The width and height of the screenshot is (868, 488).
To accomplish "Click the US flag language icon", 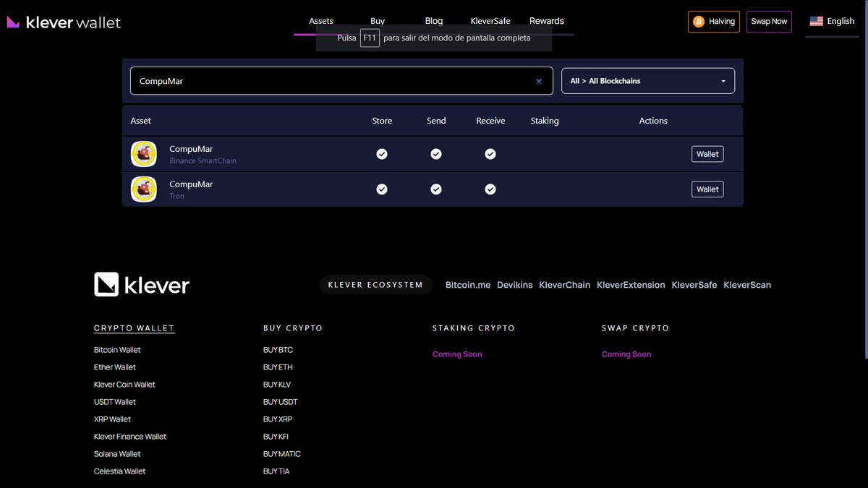I will click(816, 22).
